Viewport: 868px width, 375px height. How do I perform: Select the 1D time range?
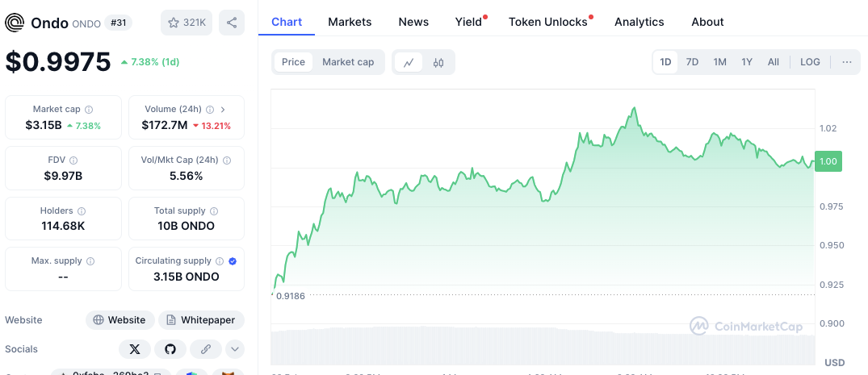tap(665, 62)
